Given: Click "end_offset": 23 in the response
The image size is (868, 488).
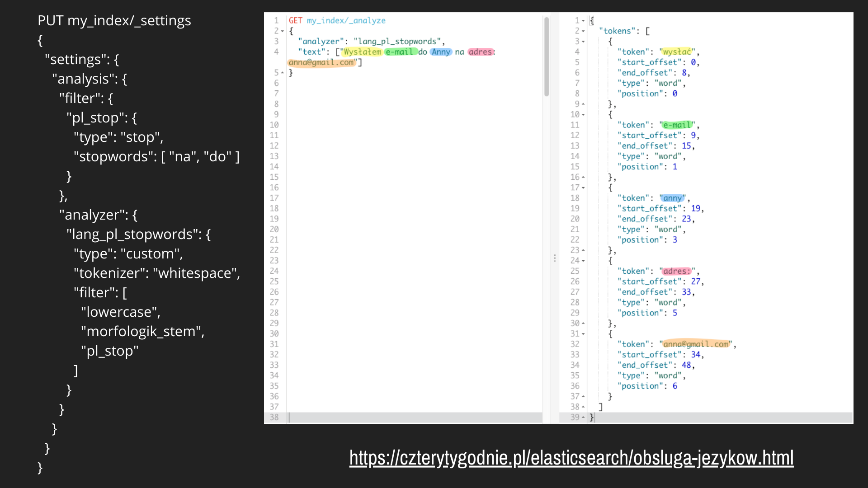Looking at the screenshot, I should [656, 219].
